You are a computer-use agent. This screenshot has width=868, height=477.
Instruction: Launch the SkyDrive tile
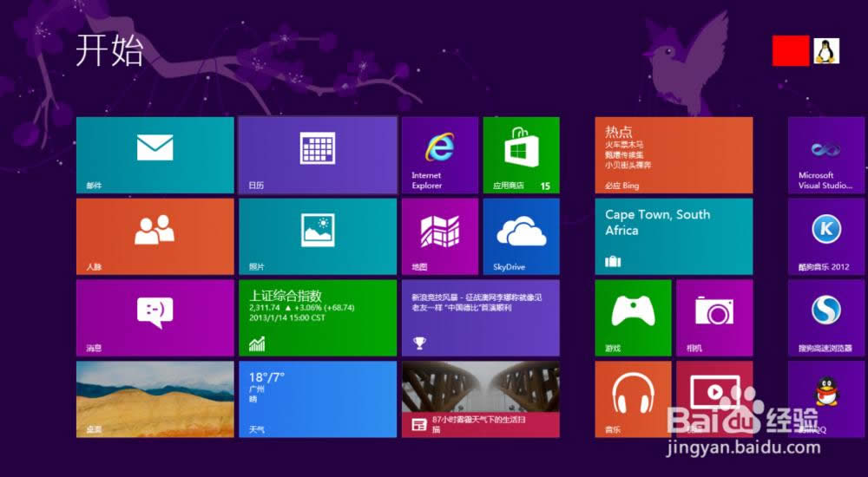[522, 236]
